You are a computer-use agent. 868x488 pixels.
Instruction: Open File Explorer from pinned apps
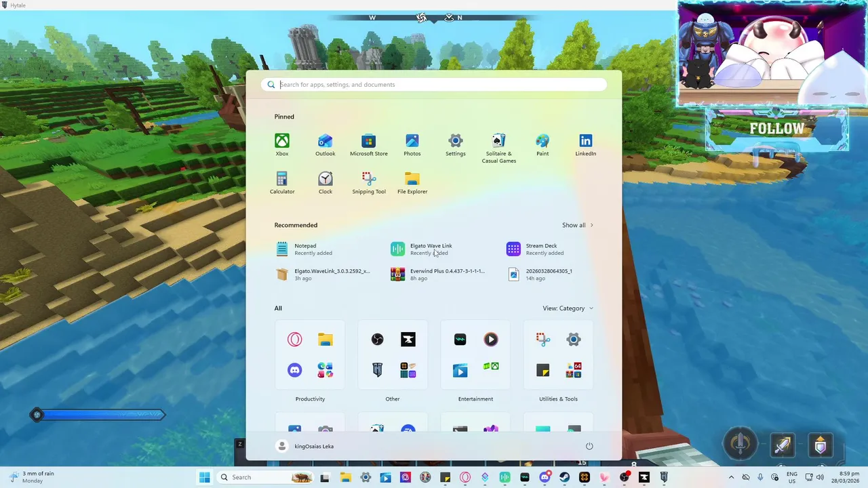point(412,182)
